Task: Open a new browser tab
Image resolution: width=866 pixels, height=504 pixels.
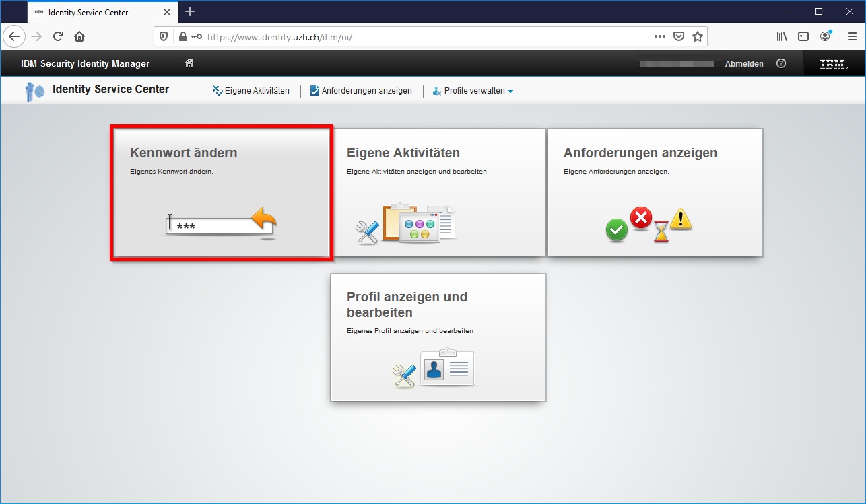Action: pyautogui.click(x=189, y=11)
